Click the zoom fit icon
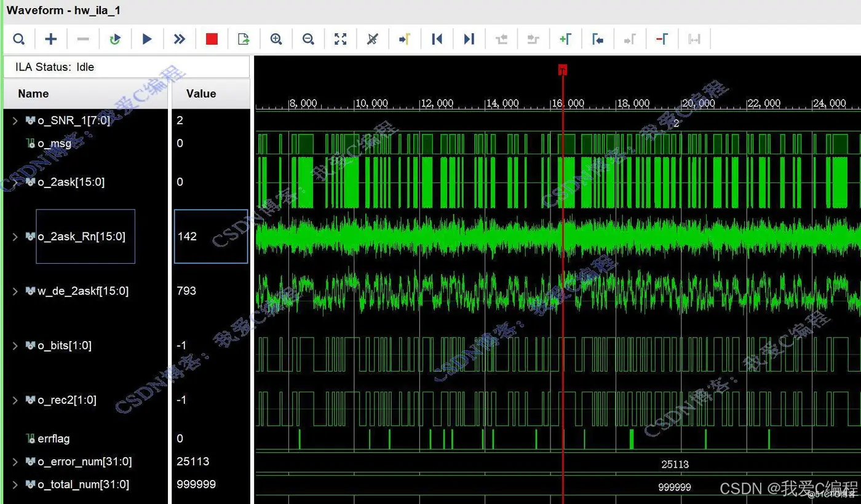The image size is (861, 504). (x=340, y=39)
